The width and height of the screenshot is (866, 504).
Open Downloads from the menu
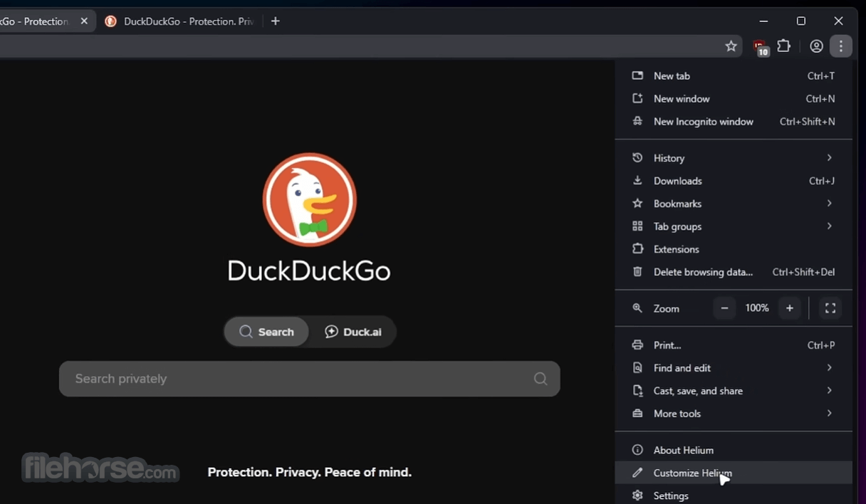(x=734, y=181)
